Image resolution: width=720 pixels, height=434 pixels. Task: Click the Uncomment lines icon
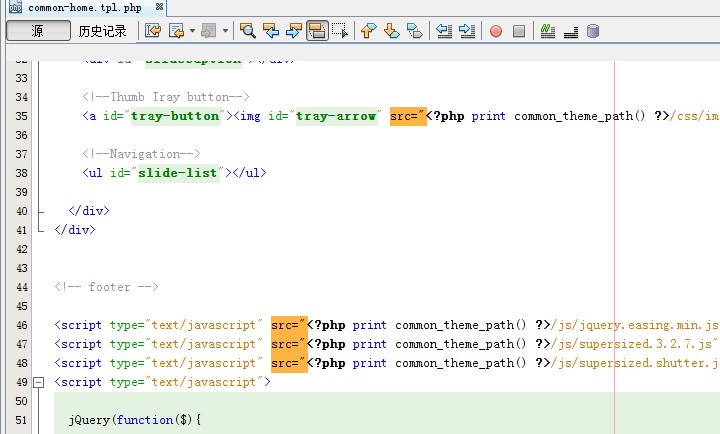point(571,32)
